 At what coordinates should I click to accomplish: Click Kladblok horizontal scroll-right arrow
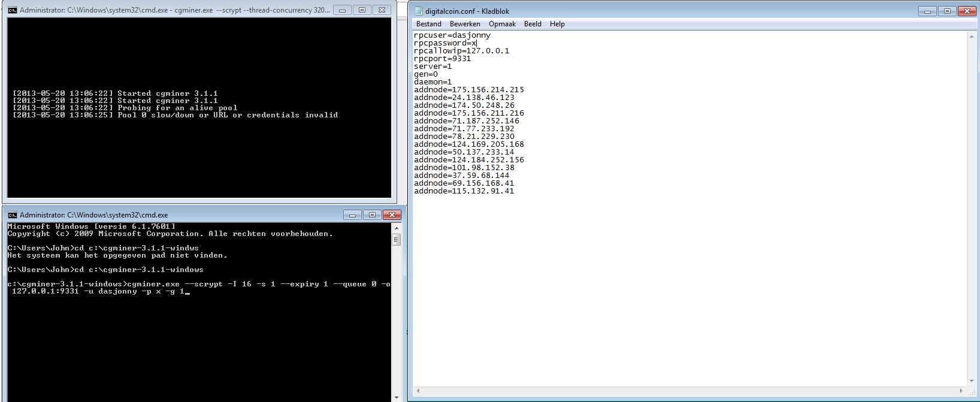coord(961,391)
